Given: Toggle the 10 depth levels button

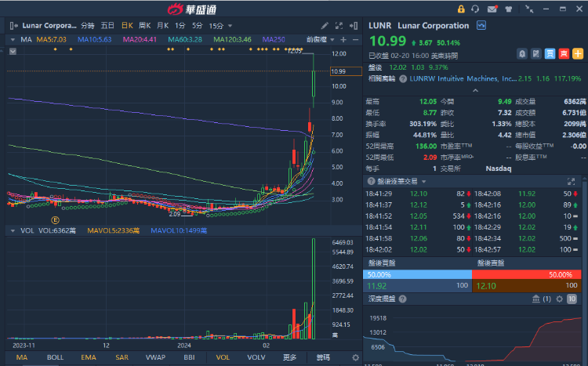Looking at the screenshot, I should pos(572,299).
